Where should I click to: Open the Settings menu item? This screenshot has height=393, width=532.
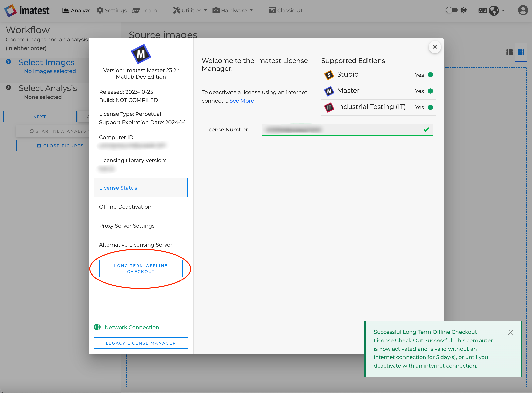(x=112, y=10)
